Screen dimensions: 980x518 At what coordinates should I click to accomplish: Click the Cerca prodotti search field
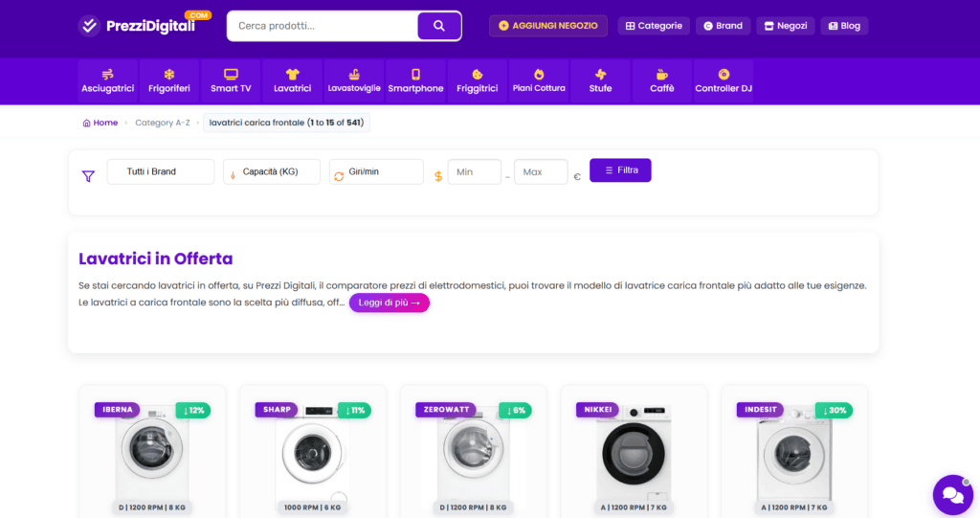323,26
